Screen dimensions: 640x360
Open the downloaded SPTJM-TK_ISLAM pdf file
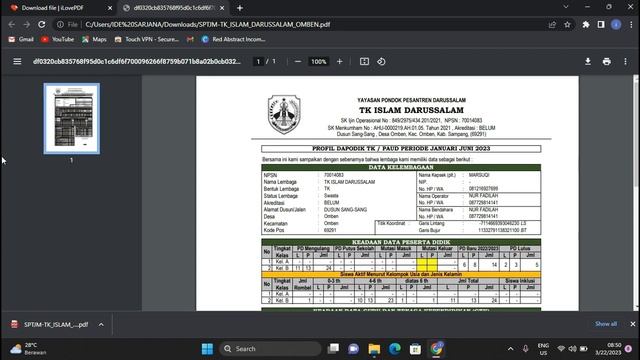click(x=50, y=324)
